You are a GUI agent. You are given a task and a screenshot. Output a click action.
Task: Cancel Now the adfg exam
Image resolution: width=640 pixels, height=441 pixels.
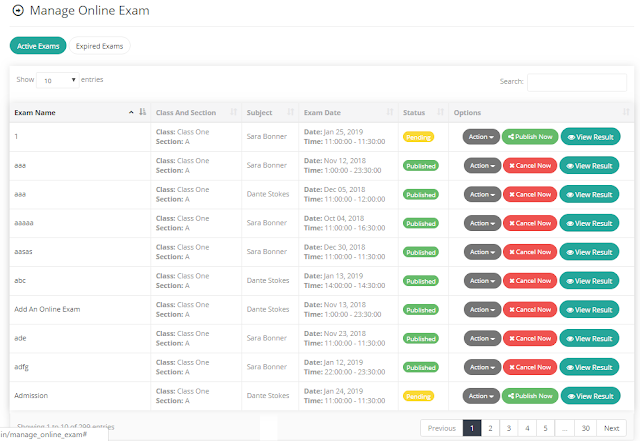click(x=530, y=367)
